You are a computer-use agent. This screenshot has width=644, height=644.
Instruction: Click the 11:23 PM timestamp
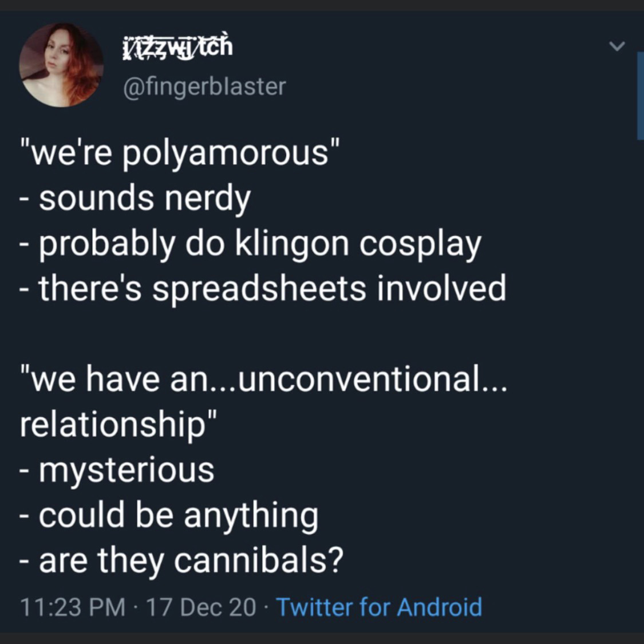point(73,607)
